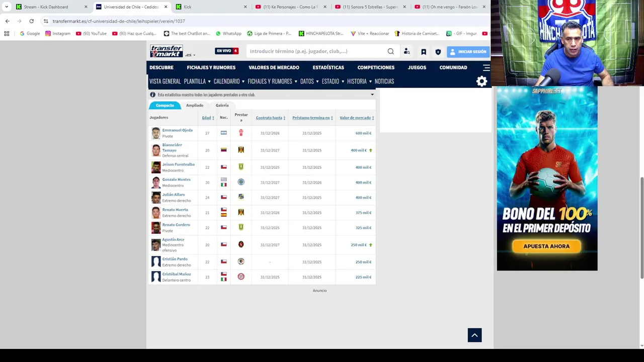Screen dimensions: 644x362
Task: Click the search magnifier icon
Action: point(390,51)
